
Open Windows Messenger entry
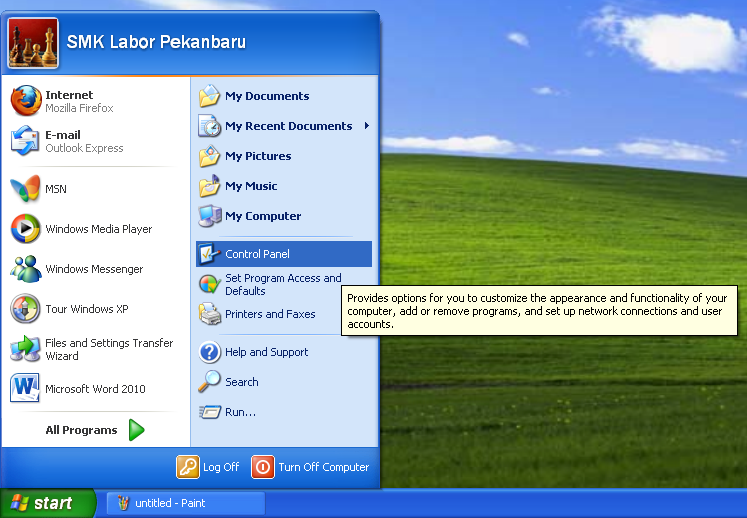(94, 269)
